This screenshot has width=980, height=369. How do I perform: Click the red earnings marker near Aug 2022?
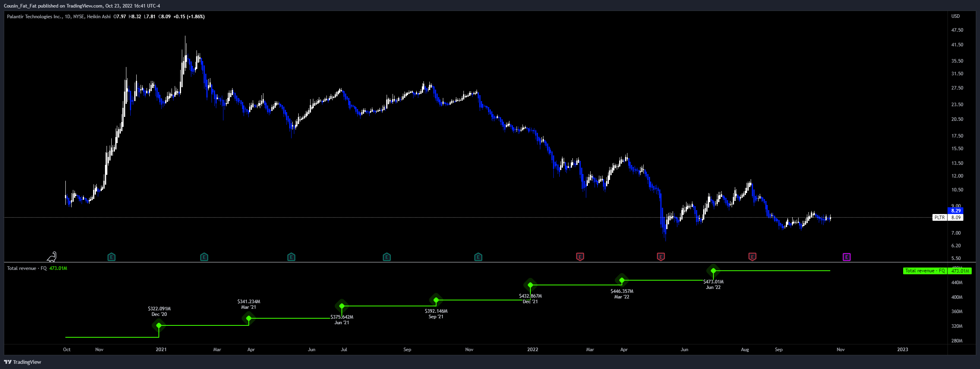click(752, 257)
